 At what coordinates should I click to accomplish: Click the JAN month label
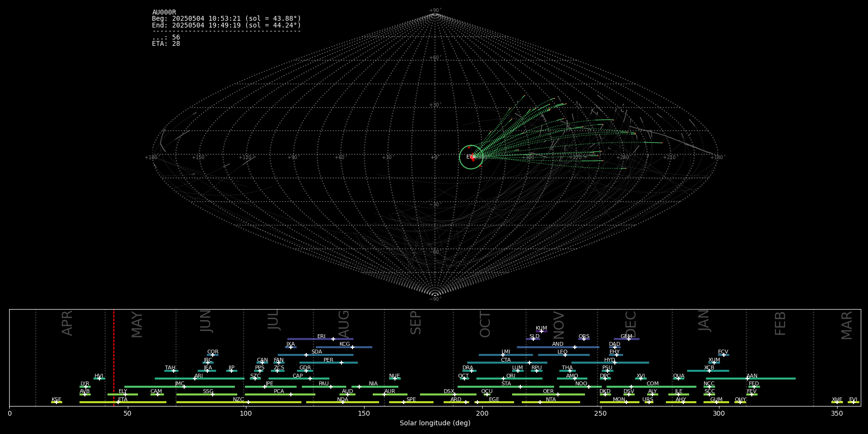(x=704, y=321)
